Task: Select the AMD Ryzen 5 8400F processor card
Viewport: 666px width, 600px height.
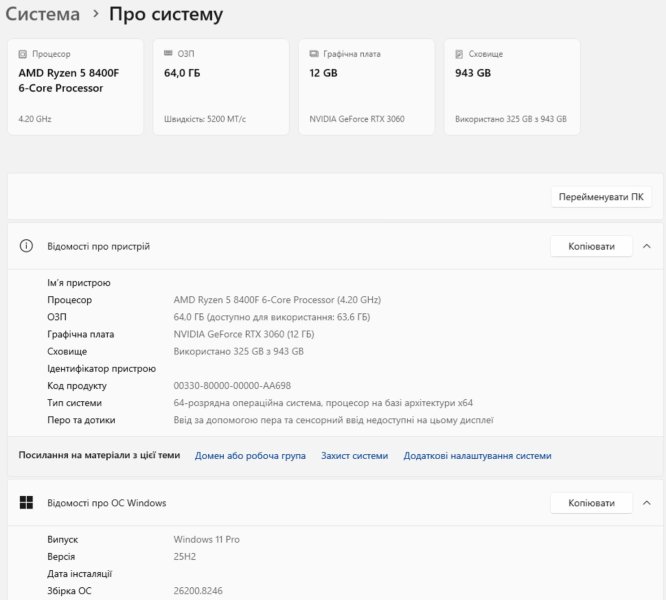Action: click(75, 87)
